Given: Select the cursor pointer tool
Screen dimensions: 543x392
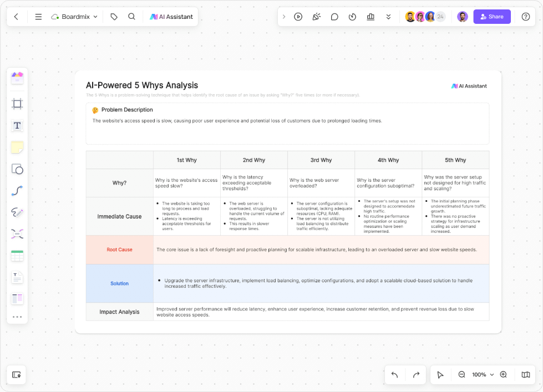Looking at the screenshot, I should [x=440, y=375].
